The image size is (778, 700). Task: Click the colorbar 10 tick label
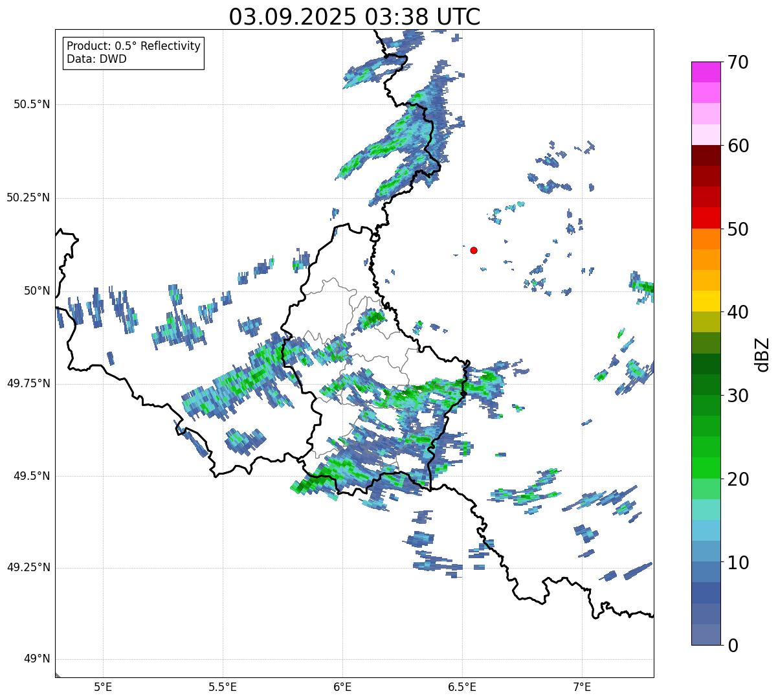[738, 562]
